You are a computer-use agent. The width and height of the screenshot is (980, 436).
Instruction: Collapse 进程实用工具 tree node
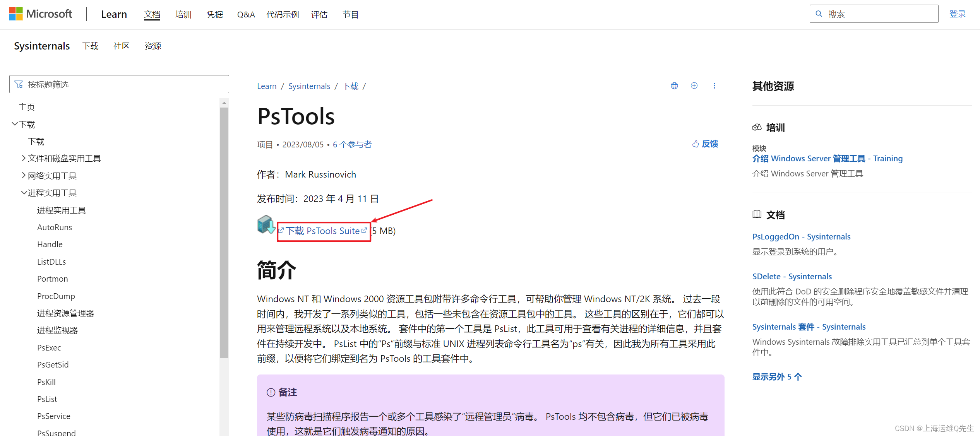24,193
